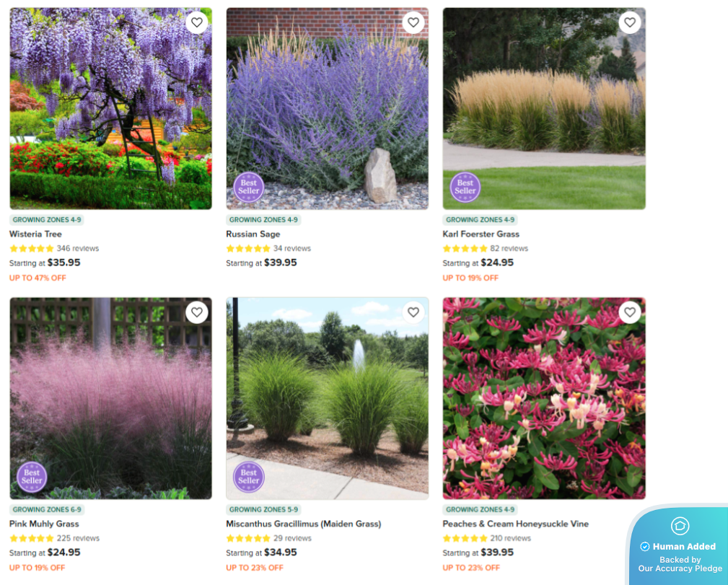Open Wisteria Tree product title
728x585 pixels.
click(x=36, y=234)
